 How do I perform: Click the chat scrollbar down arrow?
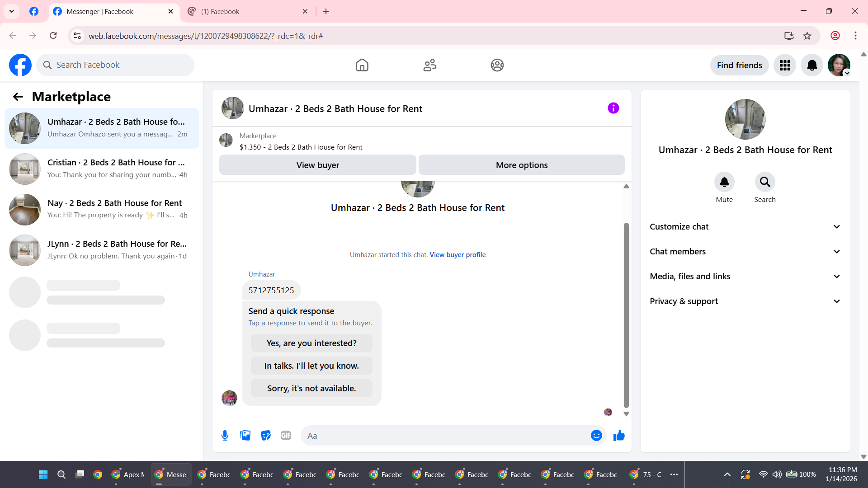coord(626,414)
